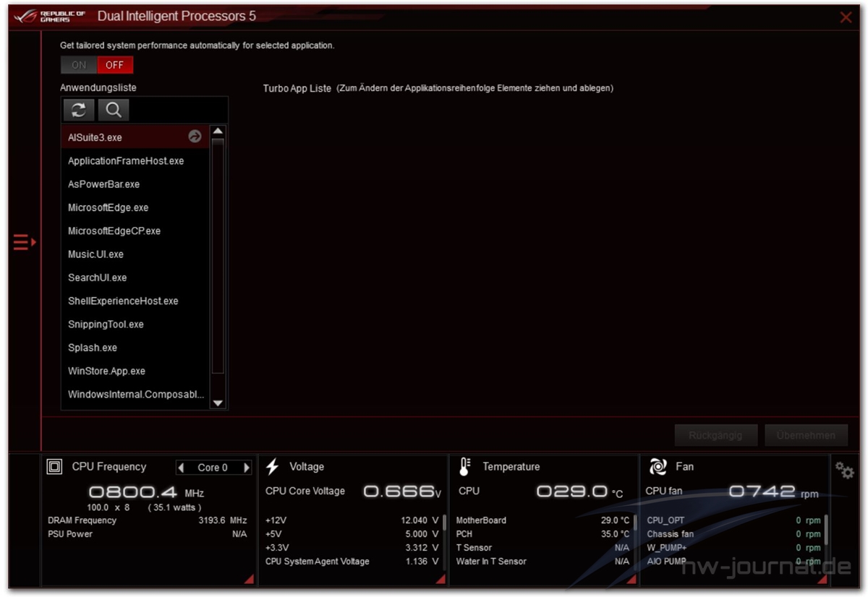The height and width of the screenshot is (597, 868).
Task: Select AsPowerBar.exe
Action: pyautogui.click(x=135, y=184)
